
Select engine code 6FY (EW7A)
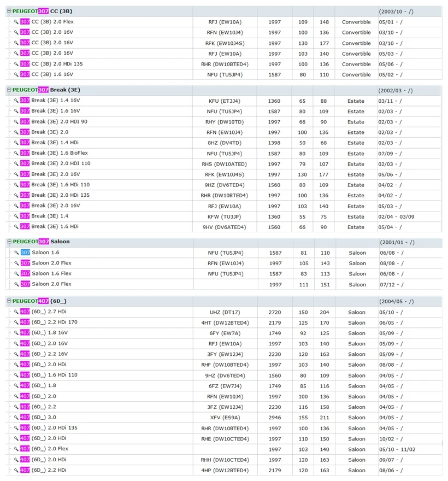225,333
